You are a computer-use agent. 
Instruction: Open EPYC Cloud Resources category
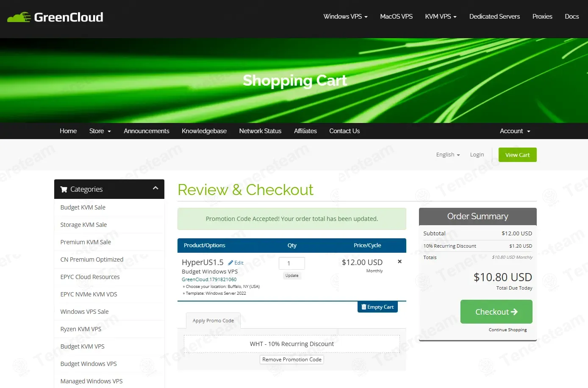[109, 277]
